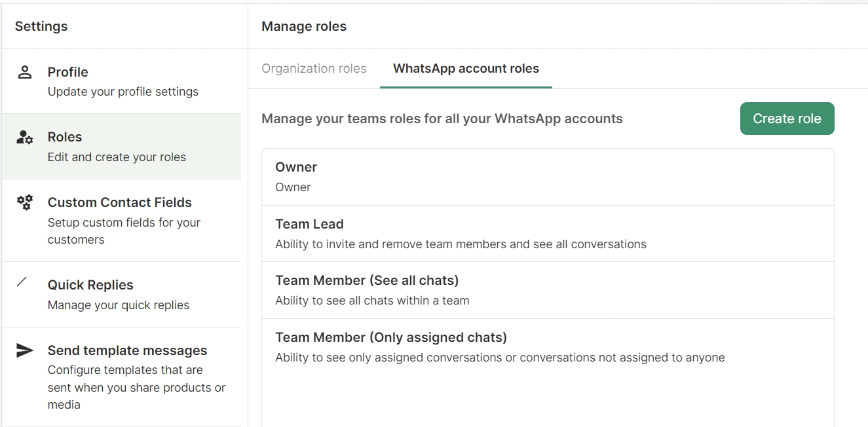
Task: Click the Profile person icon
Action: tap(25, 72)
